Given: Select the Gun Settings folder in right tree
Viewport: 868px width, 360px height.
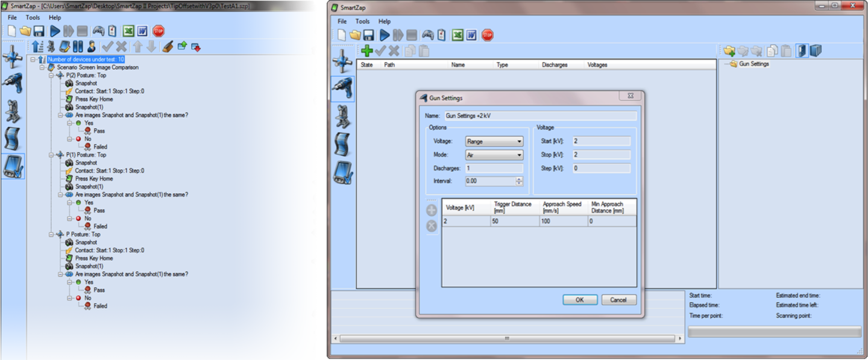Looking at the screenshot, I should click(753, 64).
